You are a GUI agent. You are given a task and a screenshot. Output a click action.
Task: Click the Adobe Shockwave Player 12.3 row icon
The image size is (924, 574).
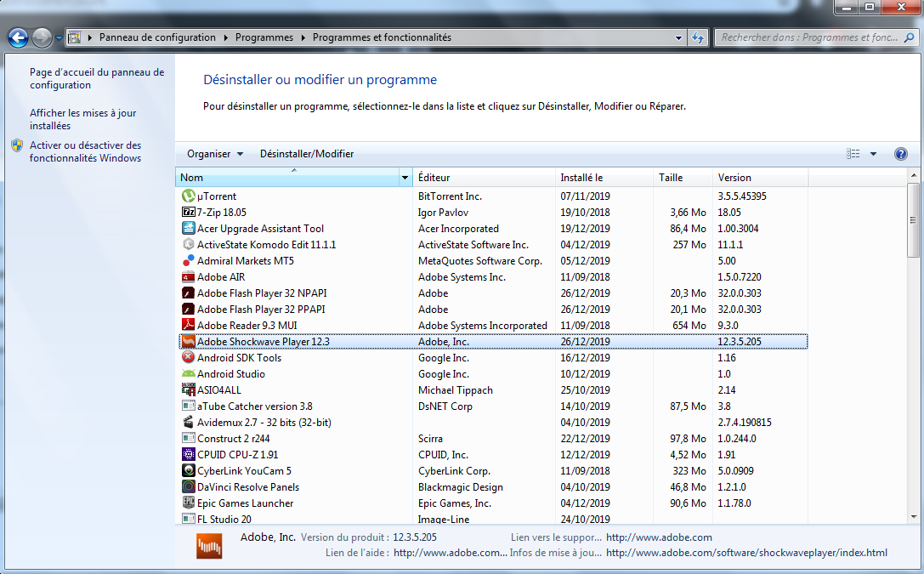coord(188,341)
